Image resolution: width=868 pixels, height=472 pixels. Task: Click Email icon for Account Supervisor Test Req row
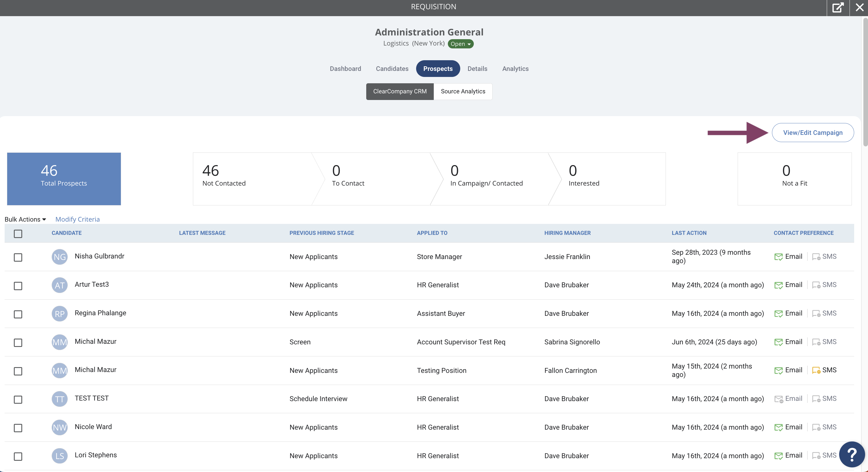778,342
